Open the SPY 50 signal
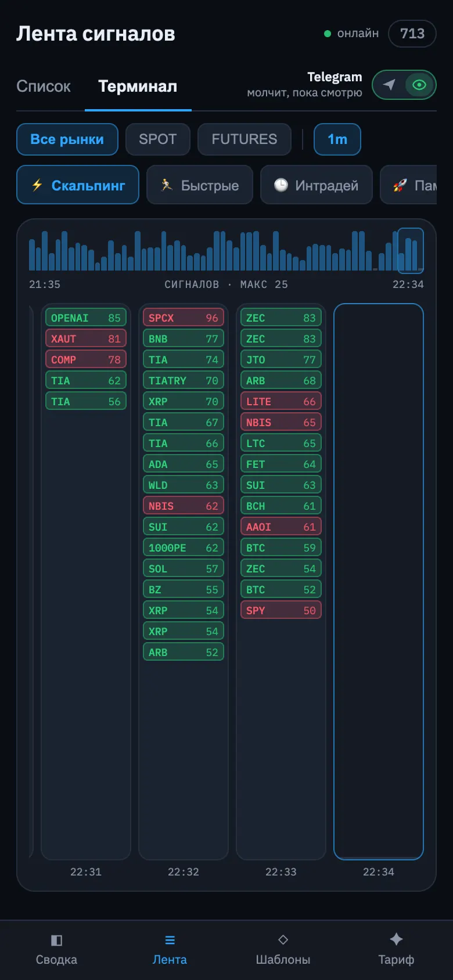The image size is (453, 980). [281, 610]
